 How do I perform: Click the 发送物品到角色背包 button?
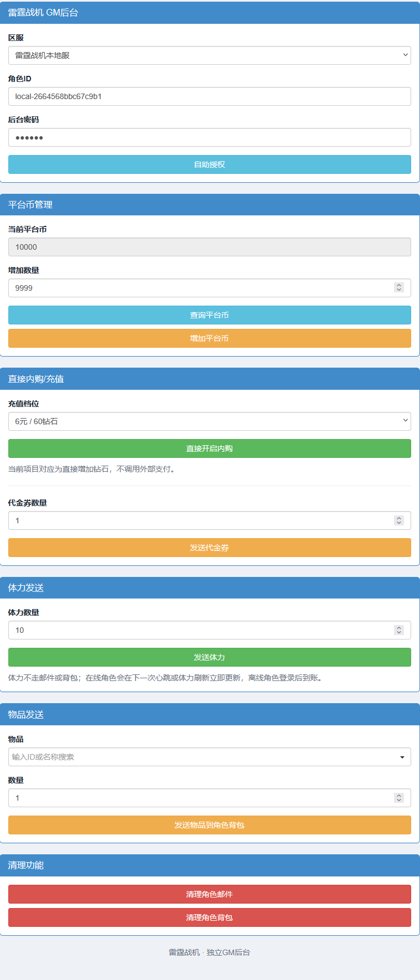coord(209,825)
